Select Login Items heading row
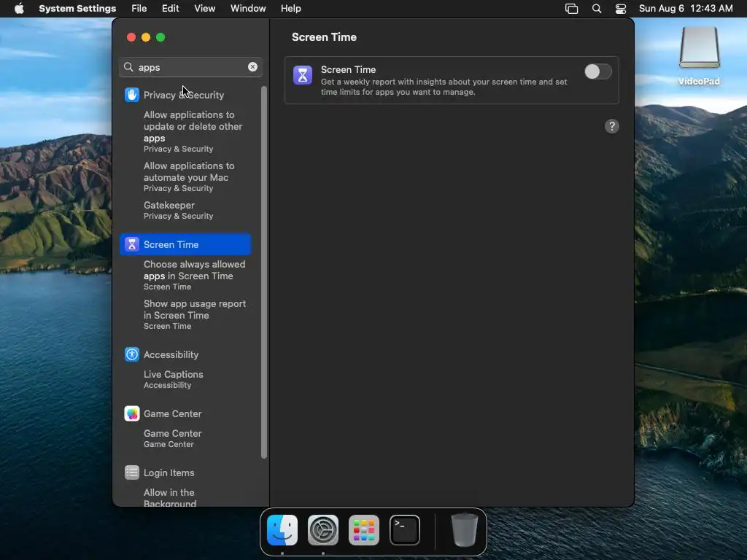This screenshot has width=747, height=560. point(185,472)
